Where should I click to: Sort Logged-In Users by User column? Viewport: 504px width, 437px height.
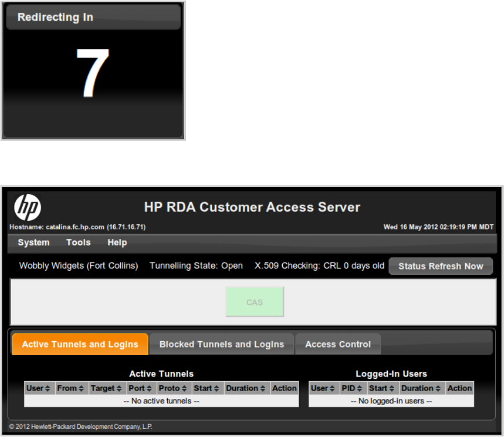click(x=323, y=388)
